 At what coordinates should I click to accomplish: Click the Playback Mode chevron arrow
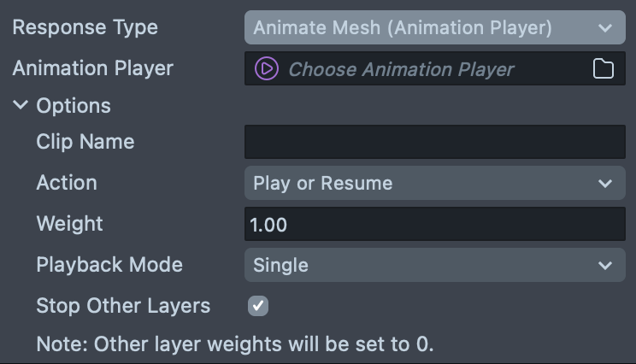605,265
